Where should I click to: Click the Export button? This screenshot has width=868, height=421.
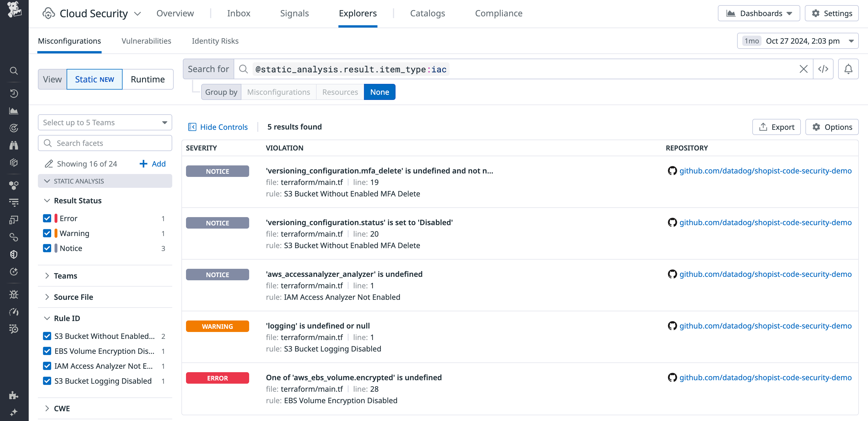(776, 127)
